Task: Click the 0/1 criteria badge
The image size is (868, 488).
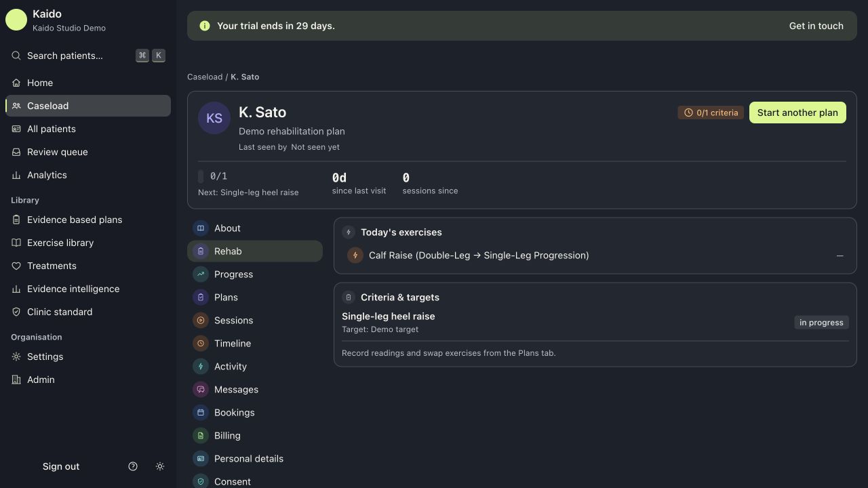Action: [711, 113]
